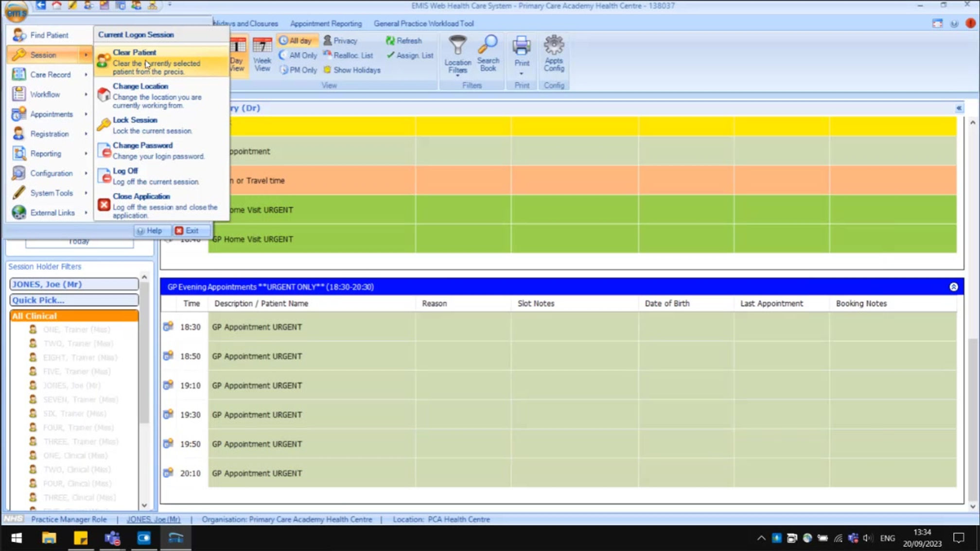Open Appts Config gear tool

[x=554, y=54]
